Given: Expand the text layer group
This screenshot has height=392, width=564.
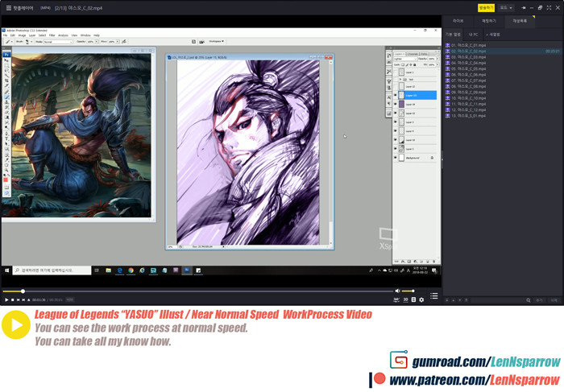Looking at the screenshot, I should [400, 79].
